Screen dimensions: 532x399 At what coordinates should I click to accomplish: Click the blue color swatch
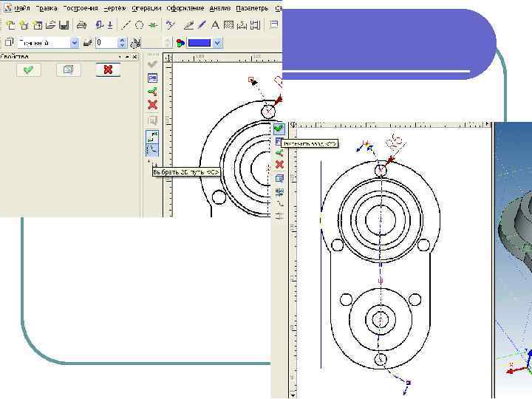(199, 43)
